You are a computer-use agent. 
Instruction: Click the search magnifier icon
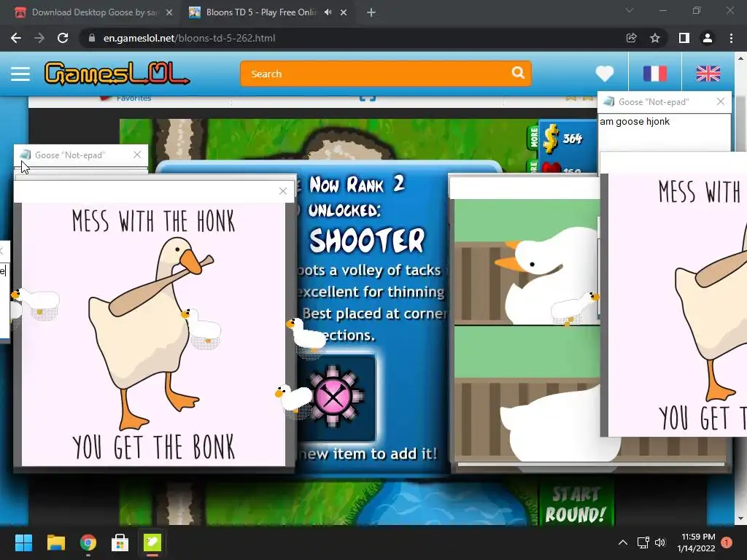(x=518, y=73)
